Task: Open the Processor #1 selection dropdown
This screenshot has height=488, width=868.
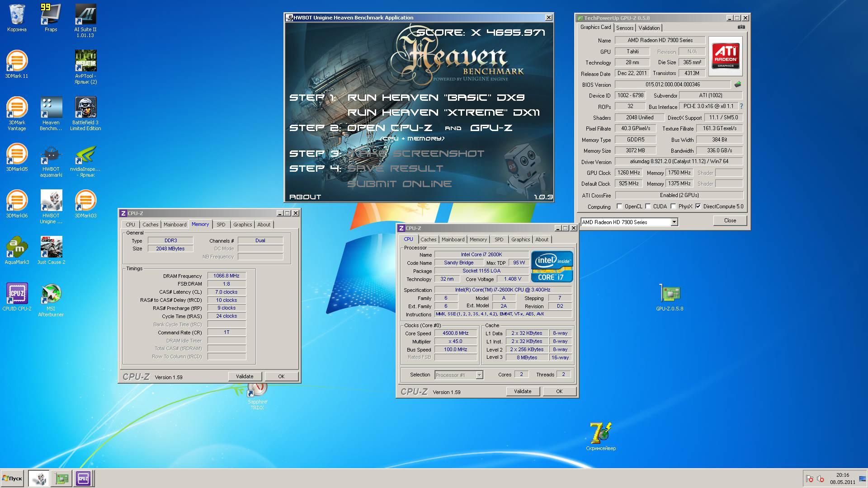Action: click(458, 375)
